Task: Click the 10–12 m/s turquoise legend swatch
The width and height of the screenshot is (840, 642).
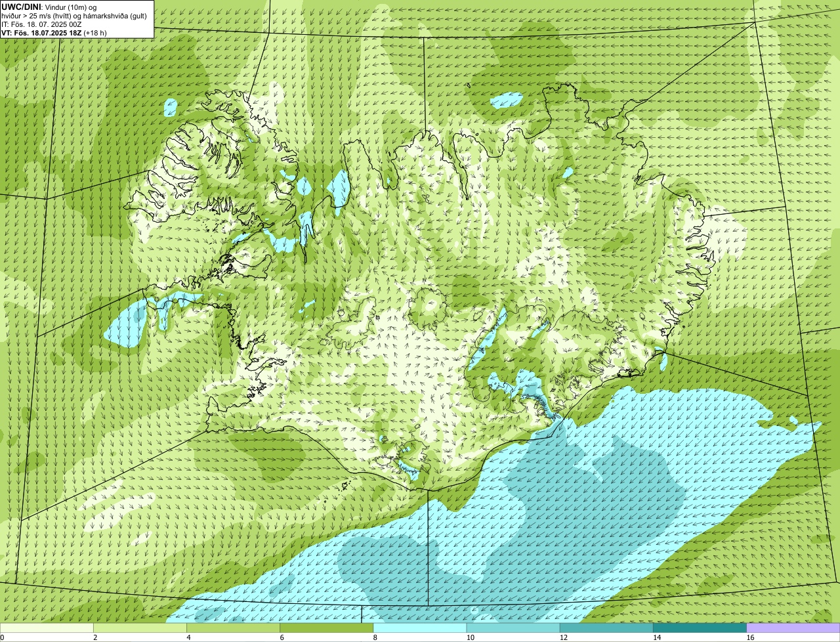Action: pos(513,628)
